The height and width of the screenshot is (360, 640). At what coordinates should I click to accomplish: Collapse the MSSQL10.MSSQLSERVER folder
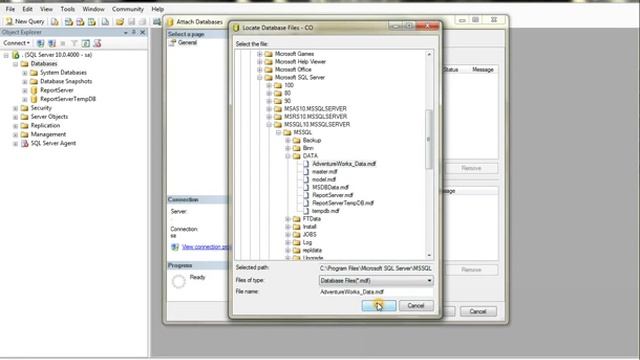tap(269, 124)
